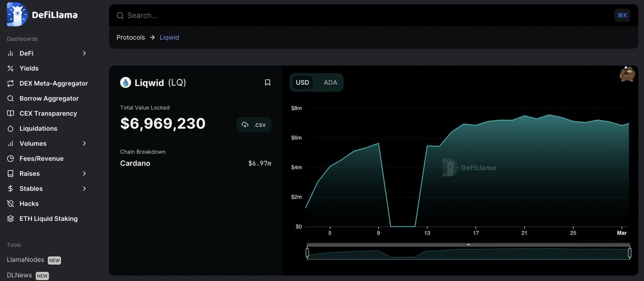Click the Yields percent icon
This screenshot has height=281, width=644.
(11, 68)
